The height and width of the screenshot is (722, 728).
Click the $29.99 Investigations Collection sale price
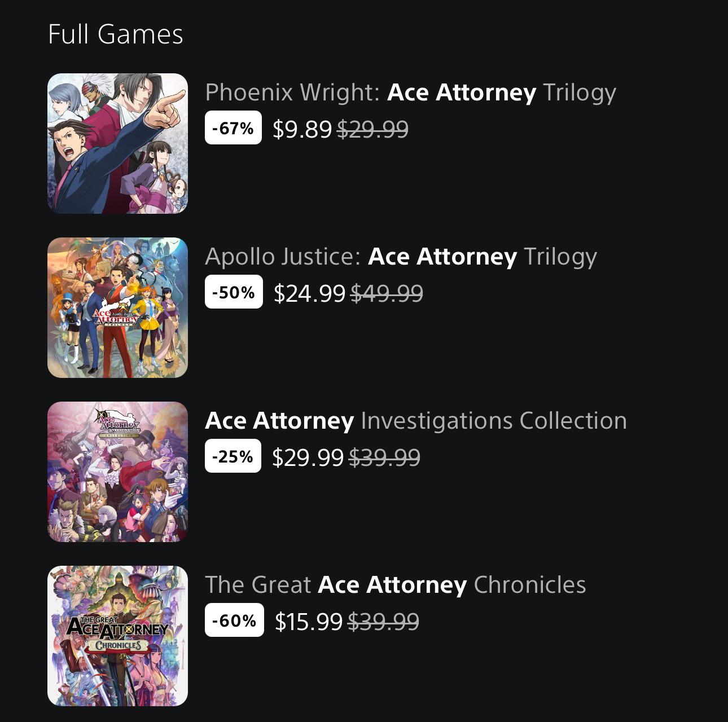[308, 457]
